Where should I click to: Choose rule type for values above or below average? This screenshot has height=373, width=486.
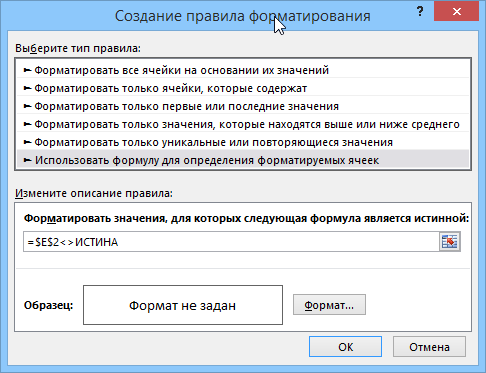coord(243,124)
